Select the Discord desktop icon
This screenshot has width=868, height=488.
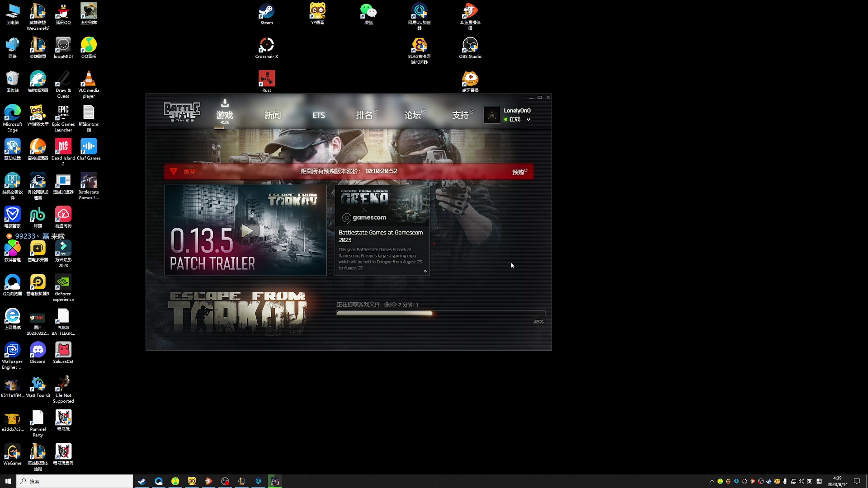[38, 353]
